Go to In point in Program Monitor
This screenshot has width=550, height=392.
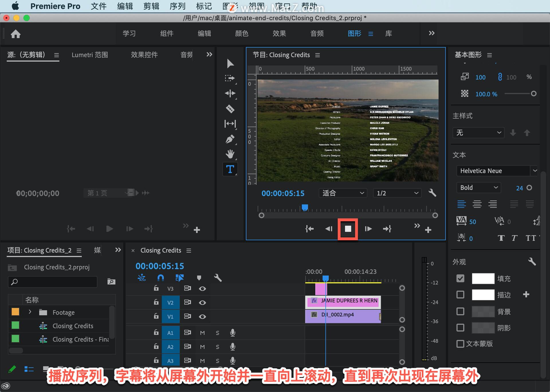(x=309, y=229)
